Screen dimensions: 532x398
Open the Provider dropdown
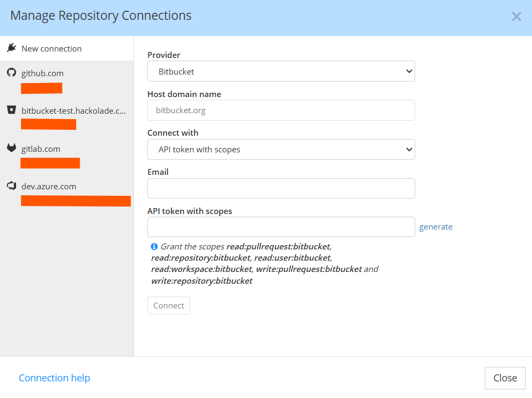point(281,71)
